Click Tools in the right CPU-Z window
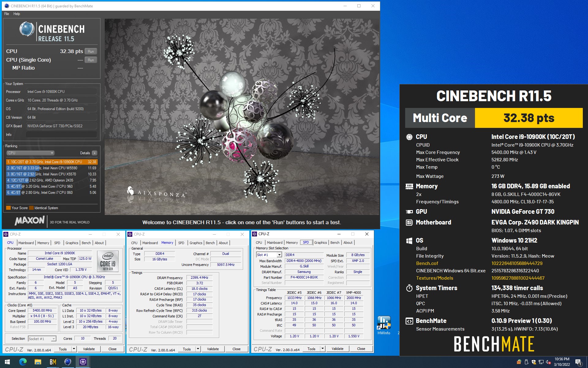Viewport: 588px width, 368px height. click(311, 349)
